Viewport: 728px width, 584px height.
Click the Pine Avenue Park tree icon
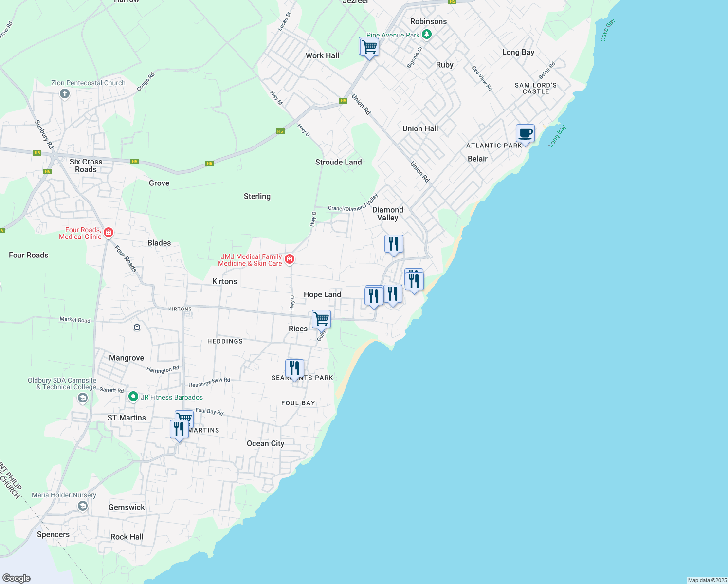[x=427, y=34]
